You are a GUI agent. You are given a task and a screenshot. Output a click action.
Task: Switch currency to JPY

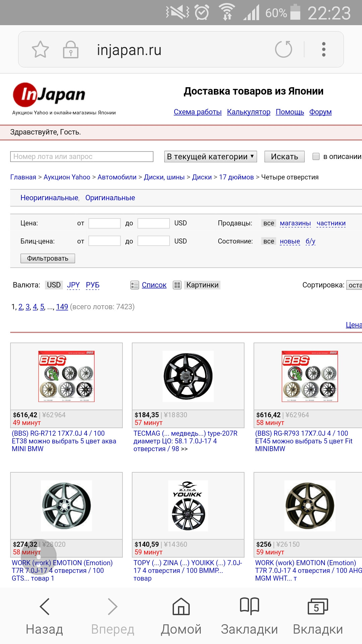73,285
